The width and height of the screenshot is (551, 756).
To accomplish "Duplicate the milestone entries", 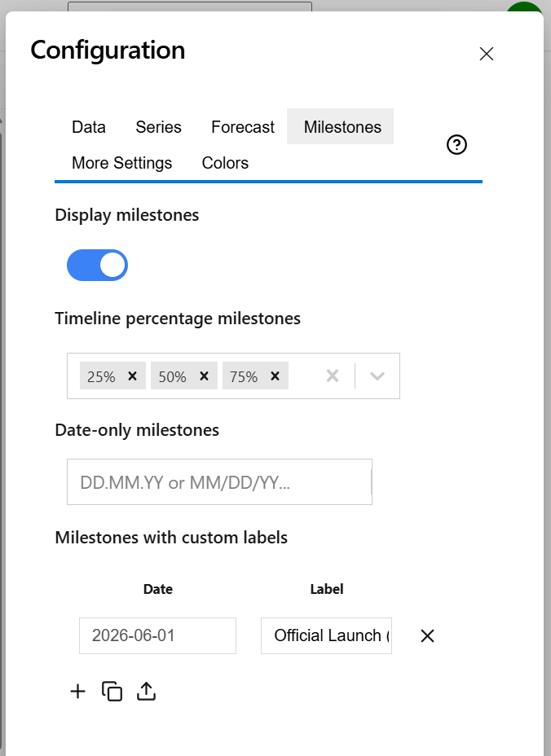I will click(112, 691).
